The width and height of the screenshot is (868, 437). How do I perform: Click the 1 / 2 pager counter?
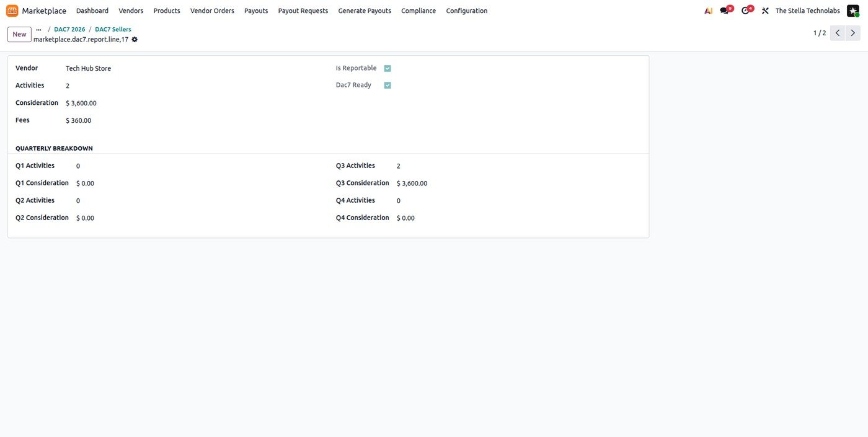tap(820, 33)
